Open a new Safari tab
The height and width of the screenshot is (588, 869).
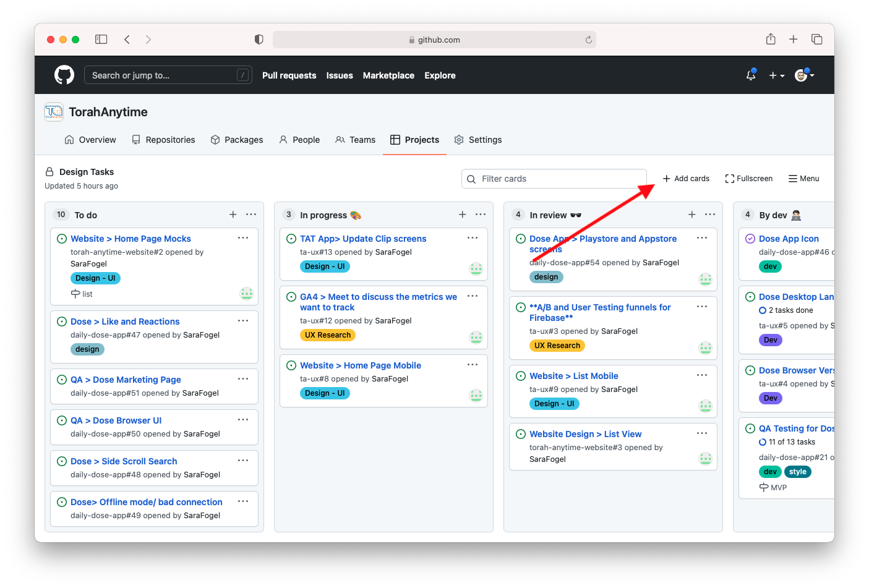(x=794, y=40)
